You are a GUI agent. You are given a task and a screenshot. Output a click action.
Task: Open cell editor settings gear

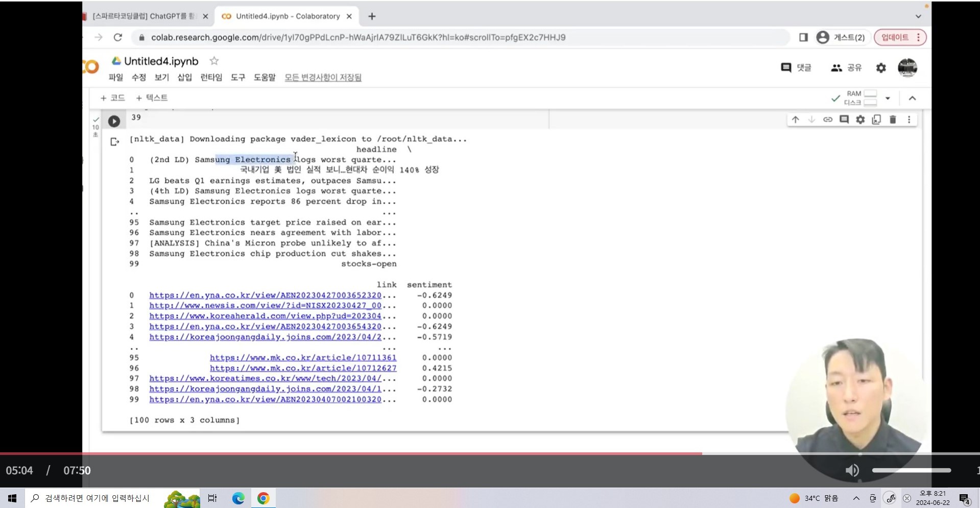coord(861,119)
